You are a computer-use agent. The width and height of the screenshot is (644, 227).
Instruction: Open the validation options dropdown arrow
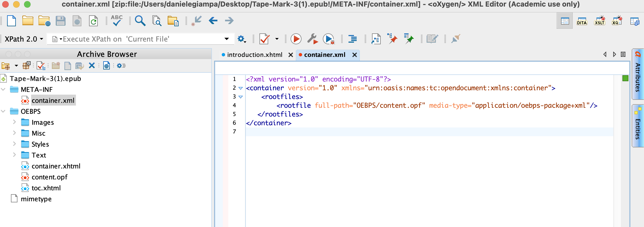[277, 39]
